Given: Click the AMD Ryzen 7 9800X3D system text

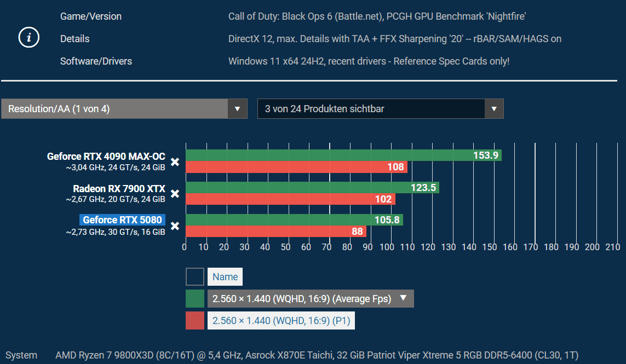Looking at the screenshot, I should pos(317,355).
